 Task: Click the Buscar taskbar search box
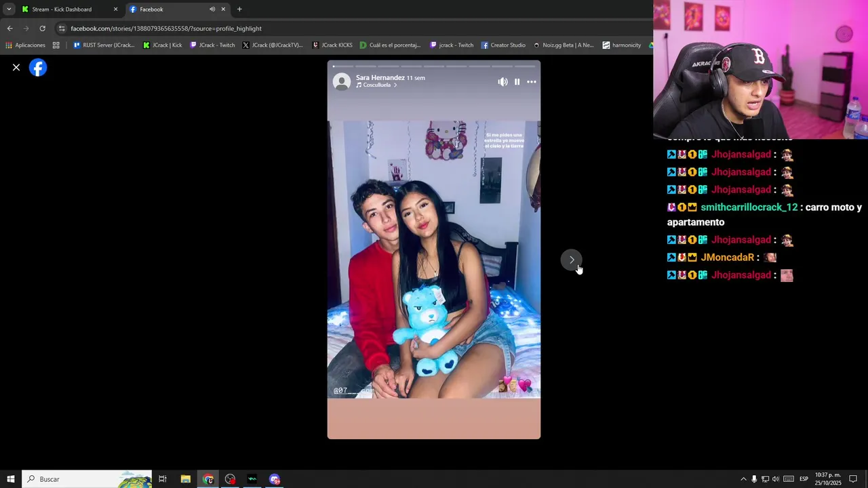87,479
